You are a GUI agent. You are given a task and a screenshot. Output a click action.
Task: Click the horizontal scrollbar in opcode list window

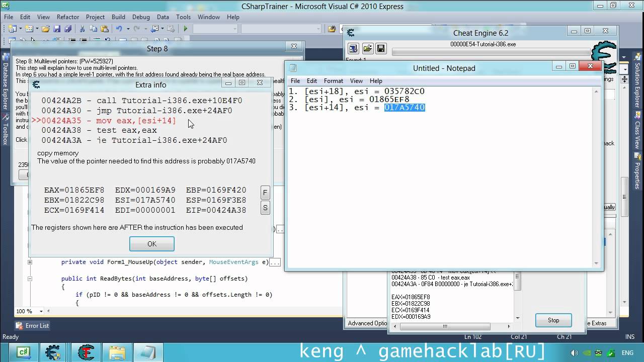tap(453, 326)
